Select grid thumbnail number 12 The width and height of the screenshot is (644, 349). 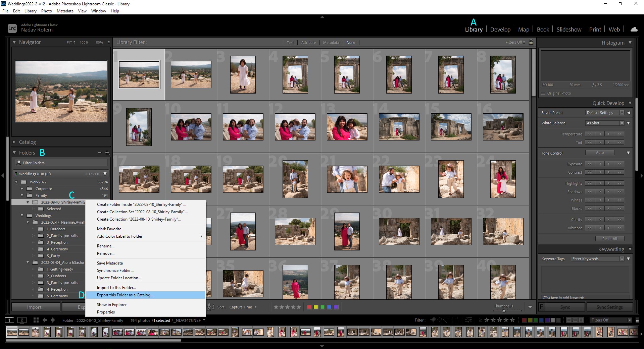(295, 127)
